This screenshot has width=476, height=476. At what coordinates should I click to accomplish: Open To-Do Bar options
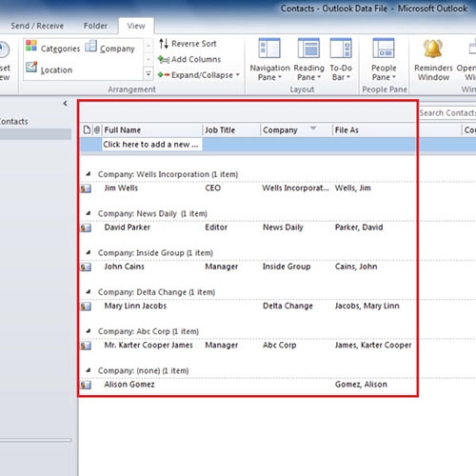tap(341, 60)
